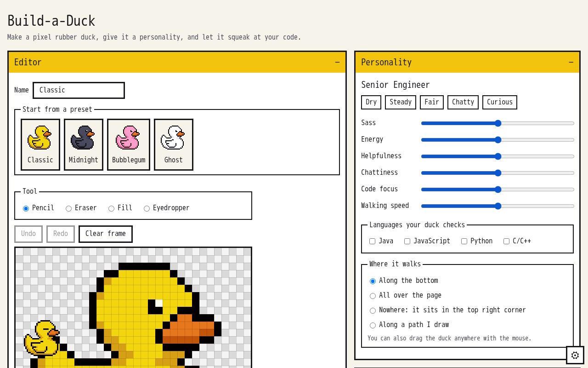
Task: Choose the Ghost white duck preset
Action: pyautogui.click(x=174, y=144)
